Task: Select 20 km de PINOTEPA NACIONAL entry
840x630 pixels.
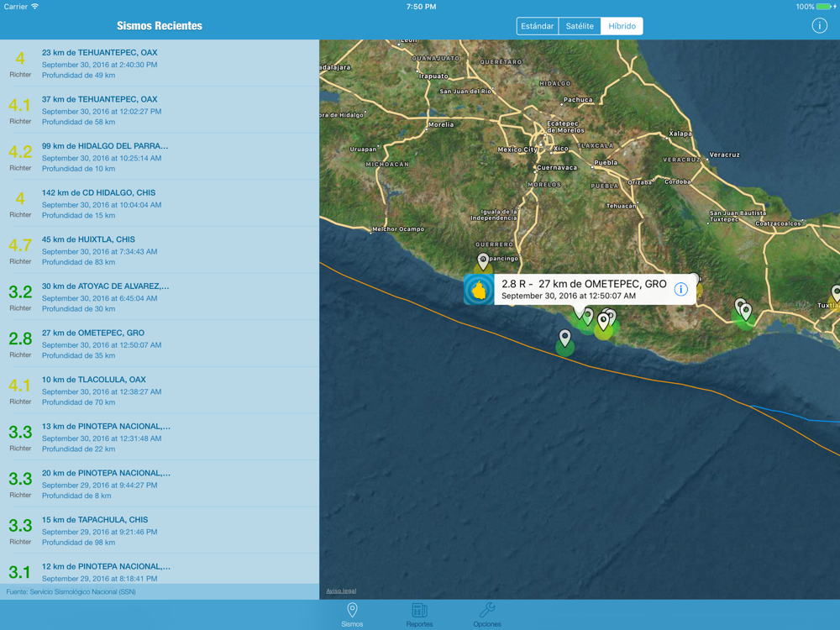Action: tap(160, 484)
